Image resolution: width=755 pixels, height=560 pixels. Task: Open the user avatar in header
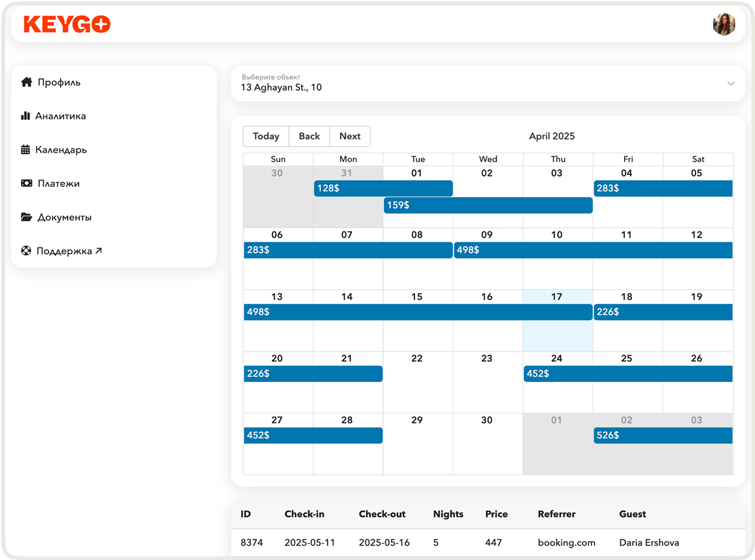pyautogui.click(x=724, y=24)
